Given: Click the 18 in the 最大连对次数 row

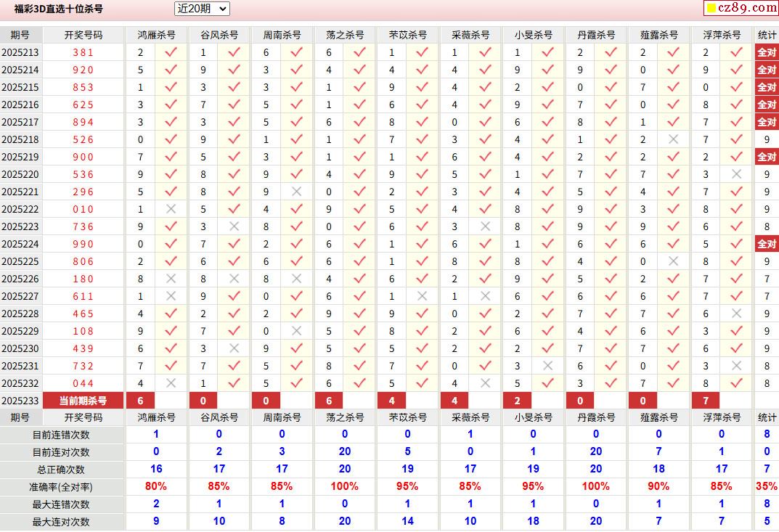Looking at the screenshot, I should [533, 521].
